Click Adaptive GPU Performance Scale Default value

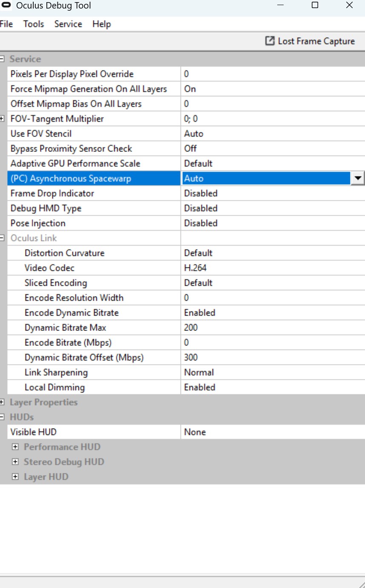click(x=273, y=163)
